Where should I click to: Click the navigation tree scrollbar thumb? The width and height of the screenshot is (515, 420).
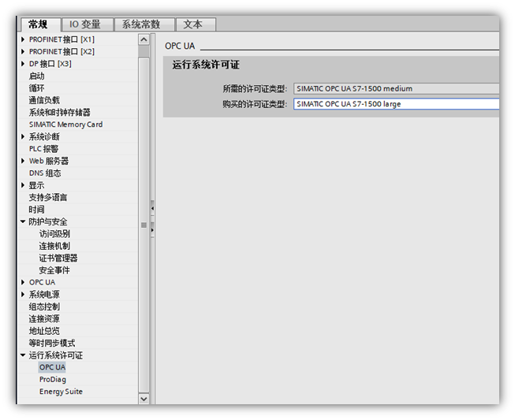click(144, 225)
